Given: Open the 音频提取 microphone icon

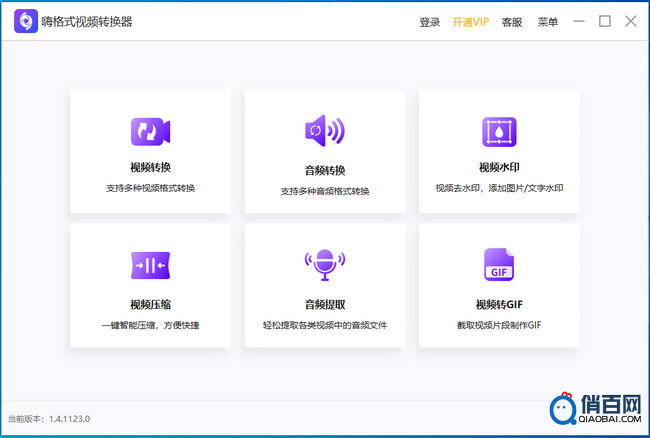Looking at the screenshot, I should pyautogui.click(x=325, y=265).
